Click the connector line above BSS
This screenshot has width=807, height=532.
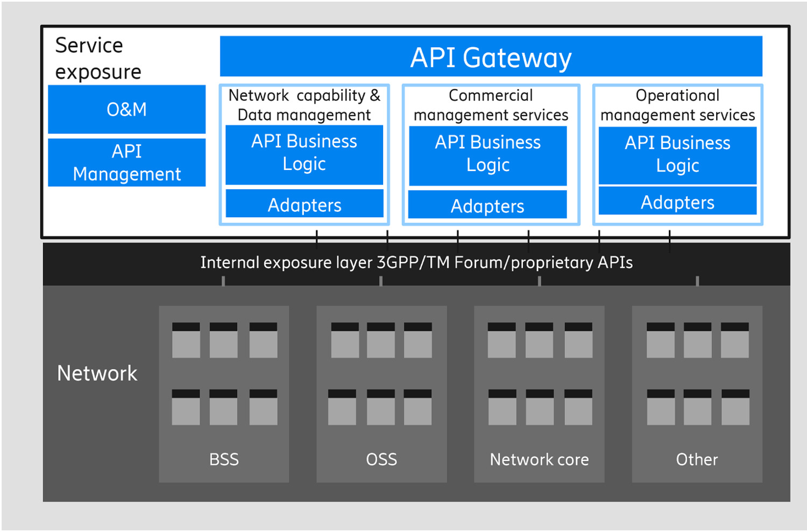222,280
